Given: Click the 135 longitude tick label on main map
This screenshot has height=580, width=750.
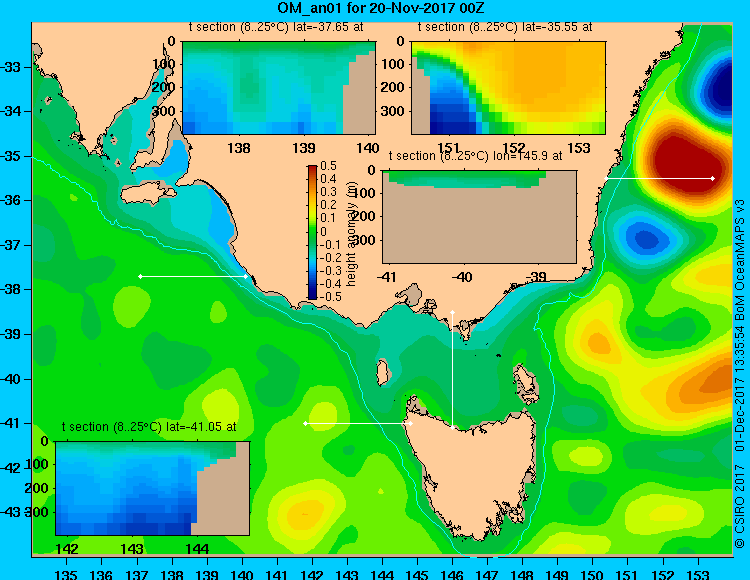Looking at the screenshot, I should (x=66, y=574).
